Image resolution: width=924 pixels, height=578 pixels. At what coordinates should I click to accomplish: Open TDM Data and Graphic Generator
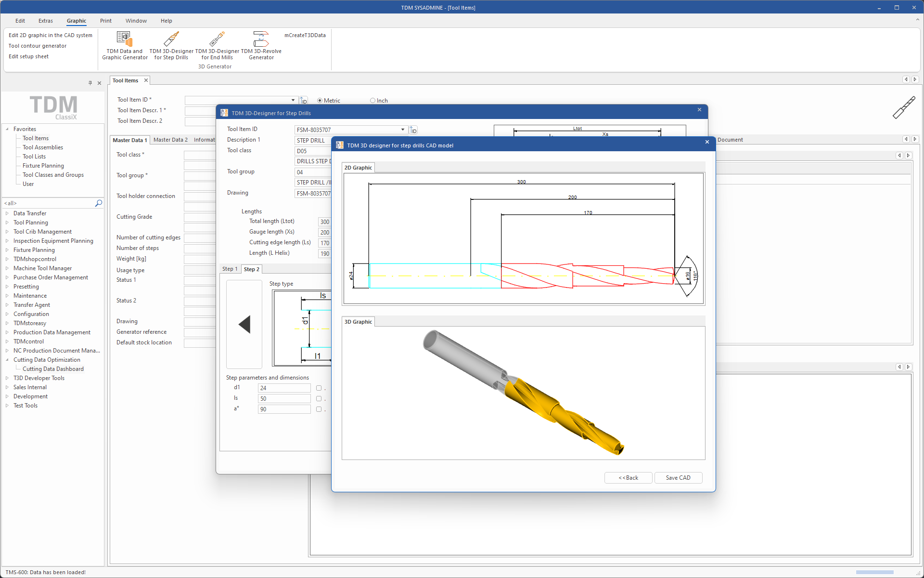(x=125, y=46)
